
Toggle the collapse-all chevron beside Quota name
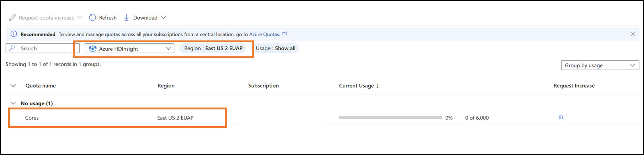(13, 85)
